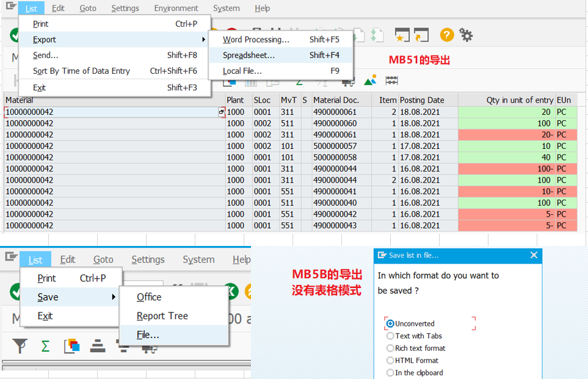588x379 pixels.
Task: Click the icon in Save list in file title bar
Action: 382,255
